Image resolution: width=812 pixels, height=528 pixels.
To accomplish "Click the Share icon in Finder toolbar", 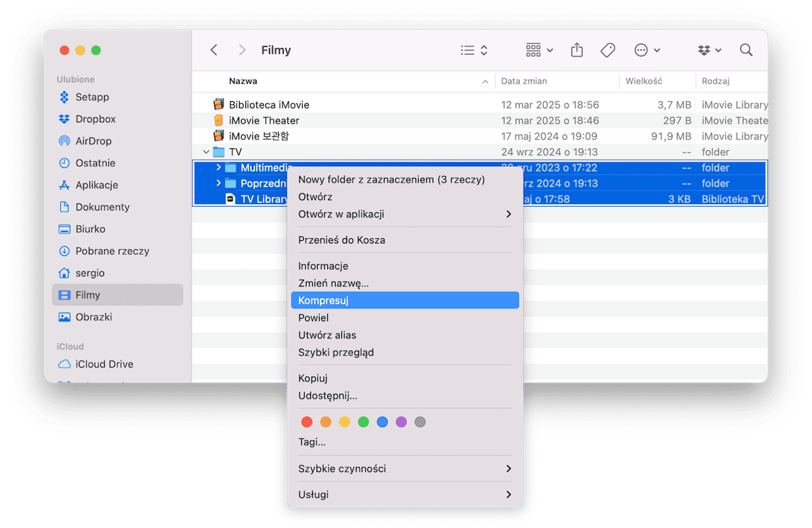I will pyautogui.click(x=577, y=50).
